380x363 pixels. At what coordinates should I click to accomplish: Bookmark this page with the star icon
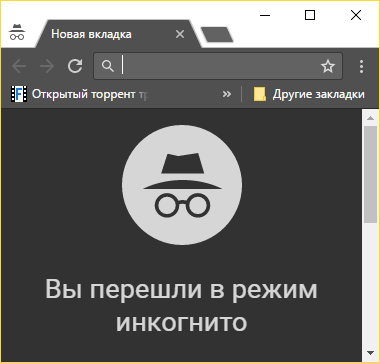[328, 66]
